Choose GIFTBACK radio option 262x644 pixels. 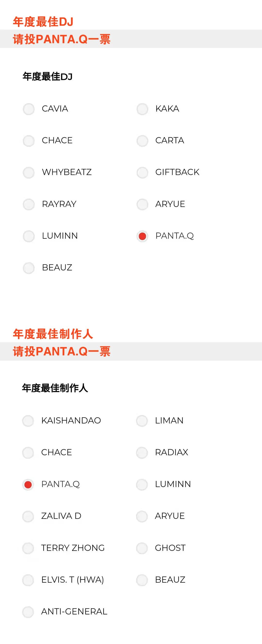coord(142,173)
